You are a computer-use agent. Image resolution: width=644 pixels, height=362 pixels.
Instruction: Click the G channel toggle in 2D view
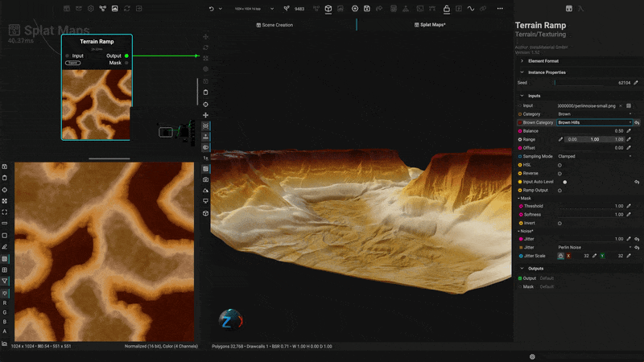pos(5,312)
